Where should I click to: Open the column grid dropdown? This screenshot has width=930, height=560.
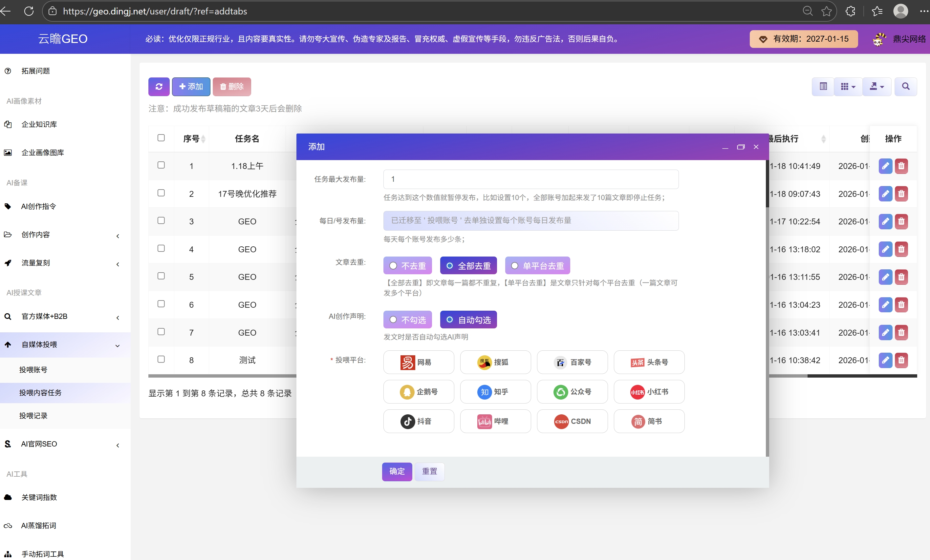coord(848,86)
